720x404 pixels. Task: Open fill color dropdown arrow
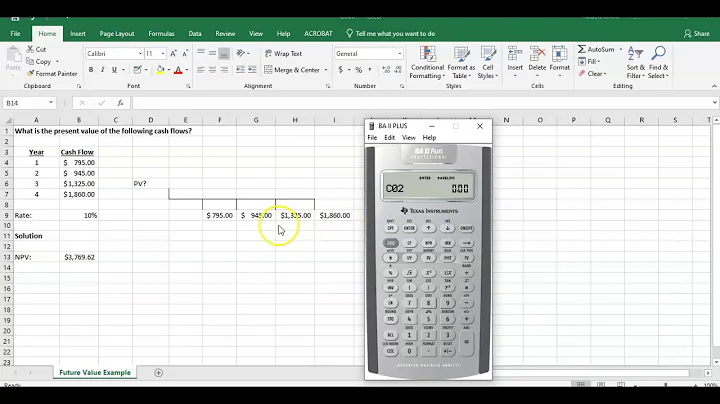click(x=169, y=70)
